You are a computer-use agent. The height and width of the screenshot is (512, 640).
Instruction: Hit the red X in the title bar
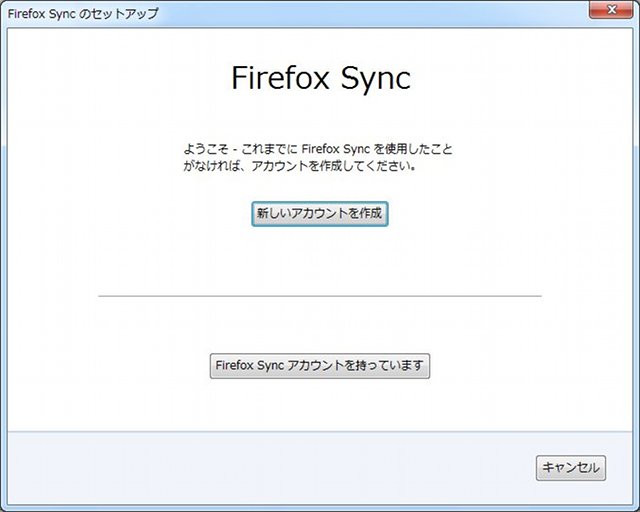pos(611,10)
